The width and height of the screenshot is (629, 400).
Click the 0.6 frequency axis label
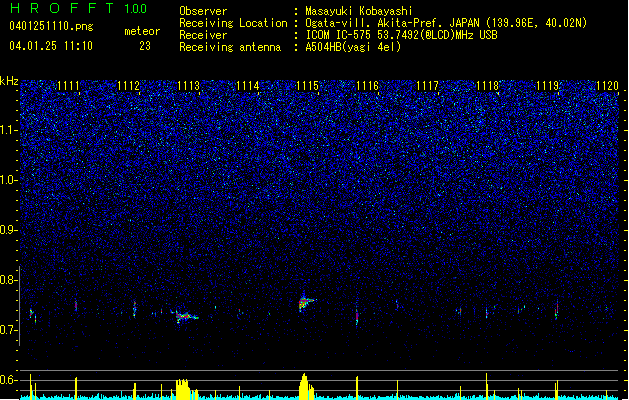(8, 380)
